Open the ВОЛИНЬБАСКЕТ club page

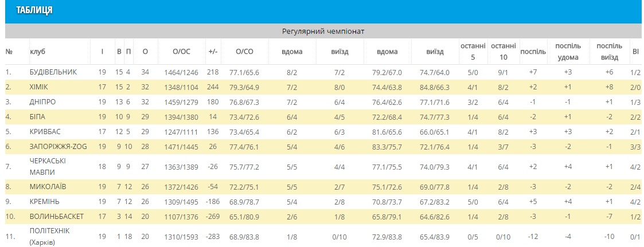[x=57, y=217]
